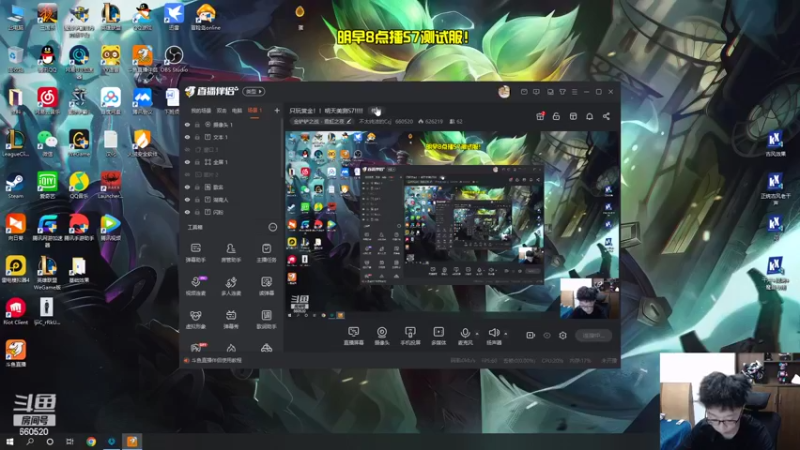Viewport: 800px width, 450px height.
Task: Toggle the lock on 文本 1 source
Action: coord(197,137)
